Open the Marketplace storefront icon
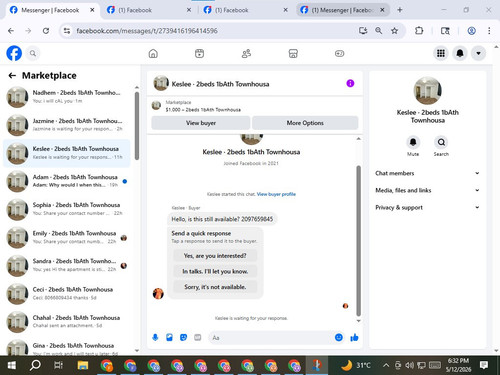Viewport: 500px width, 375px height. (293, 53)
